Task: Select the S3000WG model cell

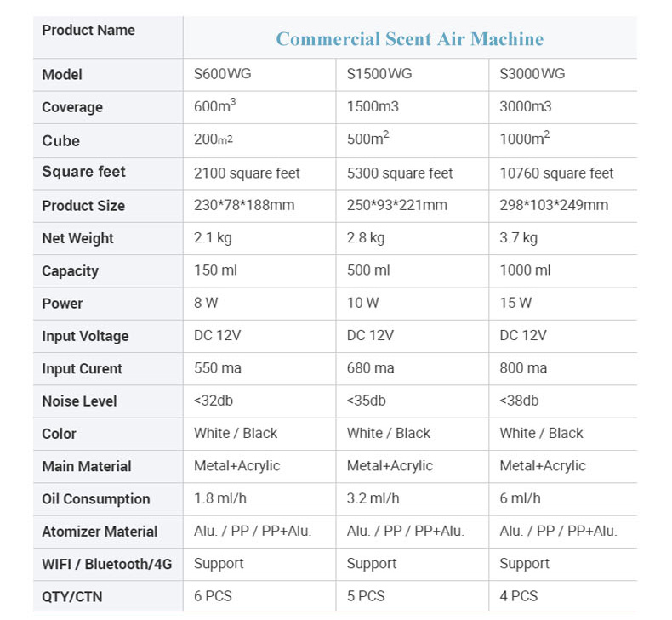Action: [x=532, y=74]
